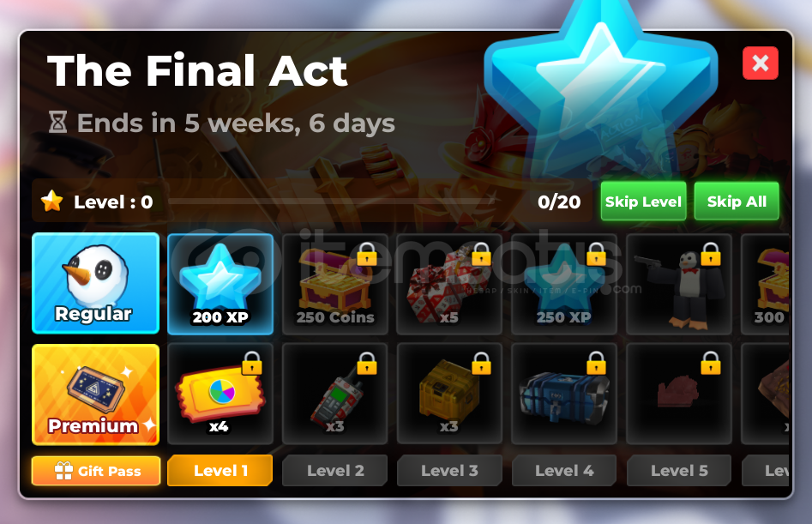Screen dimensions: 812x524
Task: Select the premium x4 ticket reward
Action: point(220,394)
